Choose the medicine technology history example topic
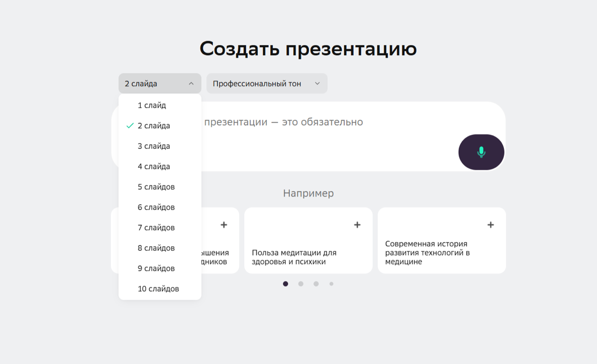Image resolution: width=597 pixels, height=364 pixels. click(442, 240)
